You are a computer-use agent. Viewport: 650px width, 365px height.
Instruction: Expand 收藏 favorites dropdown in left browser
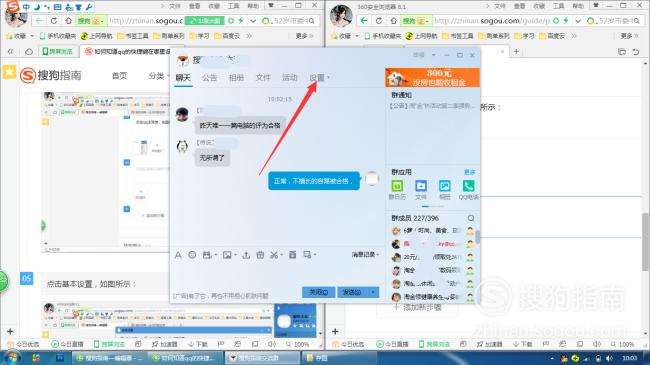pos(32,36)
